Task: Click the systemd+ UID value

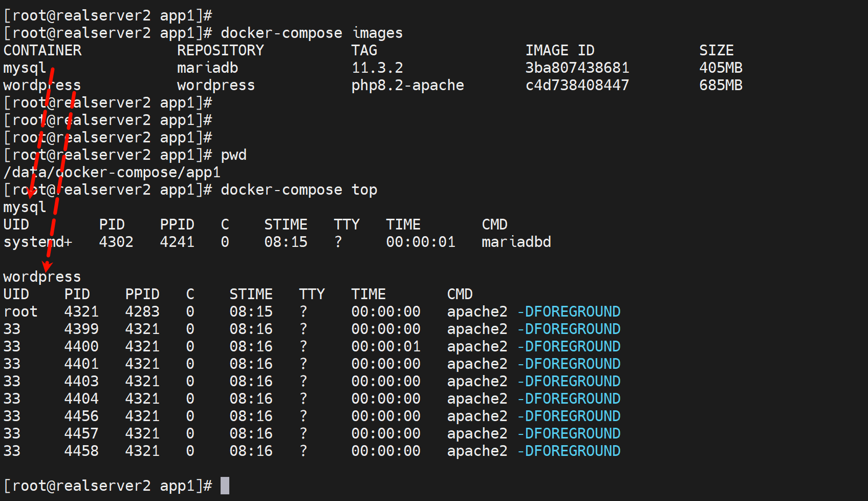Action: click(38, 242)
